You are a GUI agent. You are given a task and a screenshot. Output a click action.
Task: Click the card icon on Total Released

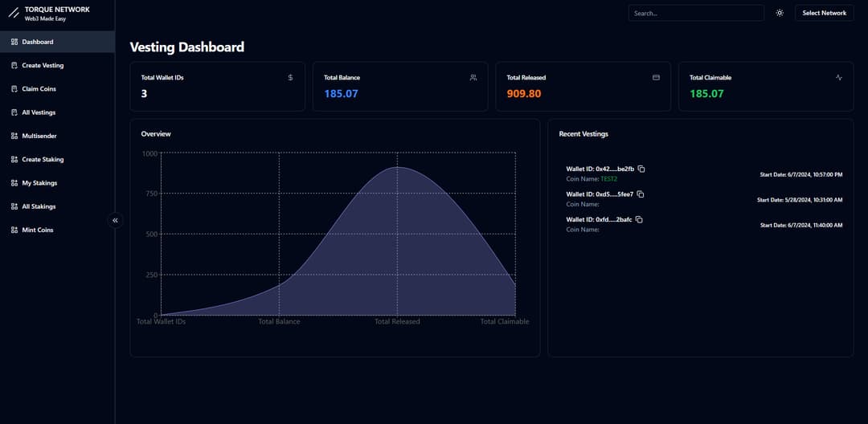(656, 78)
